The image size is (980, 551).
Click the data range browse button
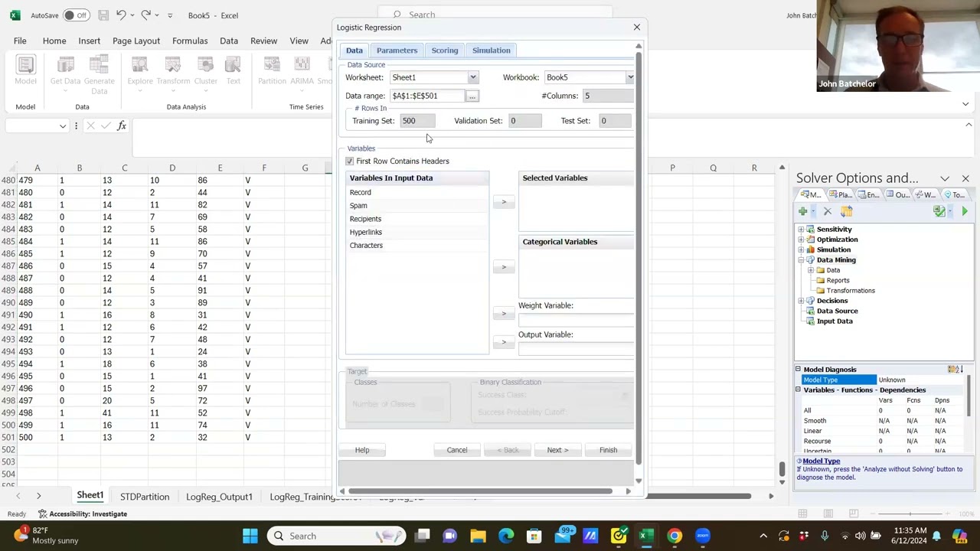tap(472, 96)
